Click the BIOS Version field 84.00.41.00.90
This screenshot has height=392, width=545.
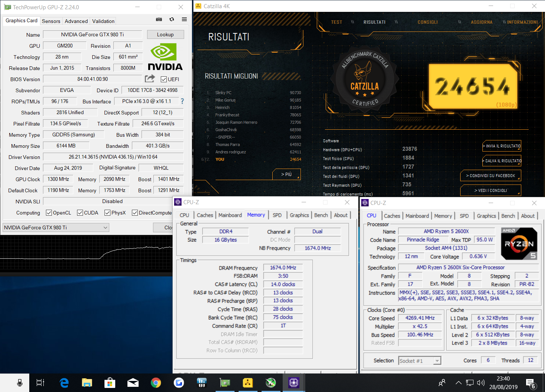[93, 79]
